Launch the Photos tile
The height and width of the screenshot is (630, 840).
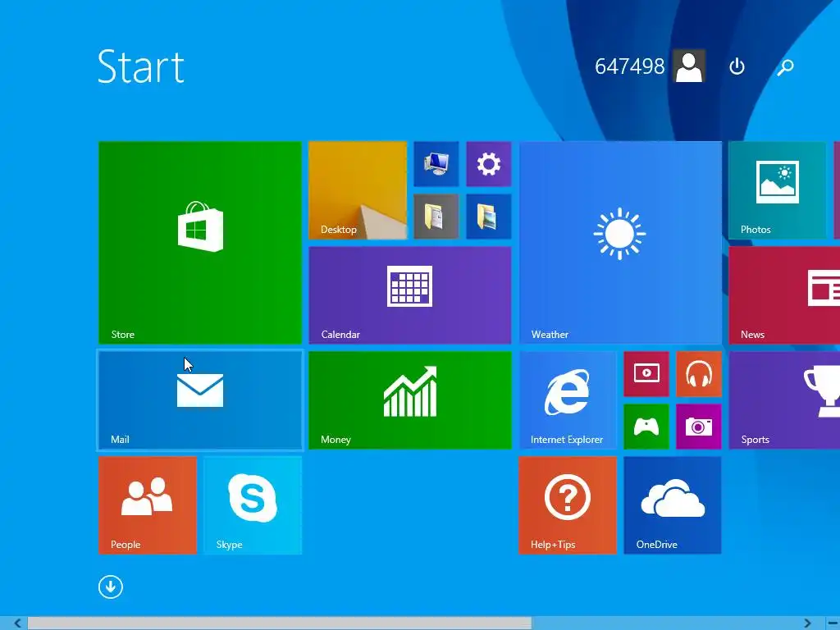click(x=777, y=189)
